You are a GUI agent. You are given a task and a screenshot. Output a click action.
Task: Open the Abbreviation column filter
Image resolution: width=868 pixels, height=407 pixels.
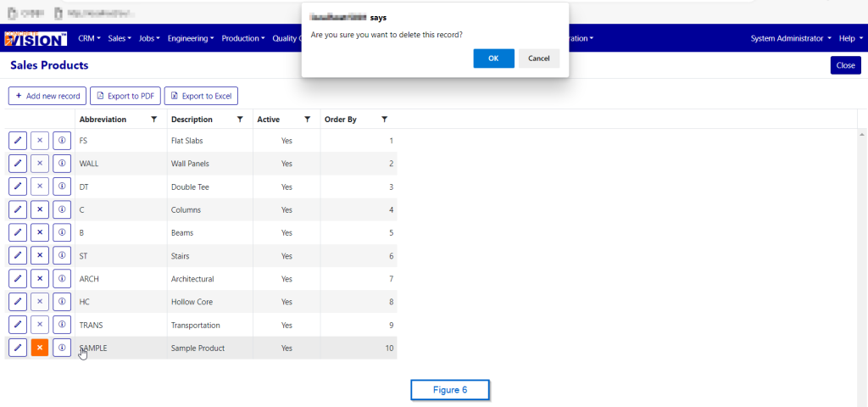[154, 119]
